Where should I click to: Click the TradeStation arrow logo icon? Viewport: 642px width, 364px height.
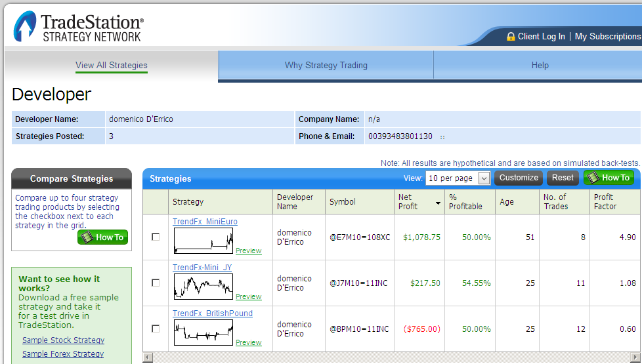[25, 27]
